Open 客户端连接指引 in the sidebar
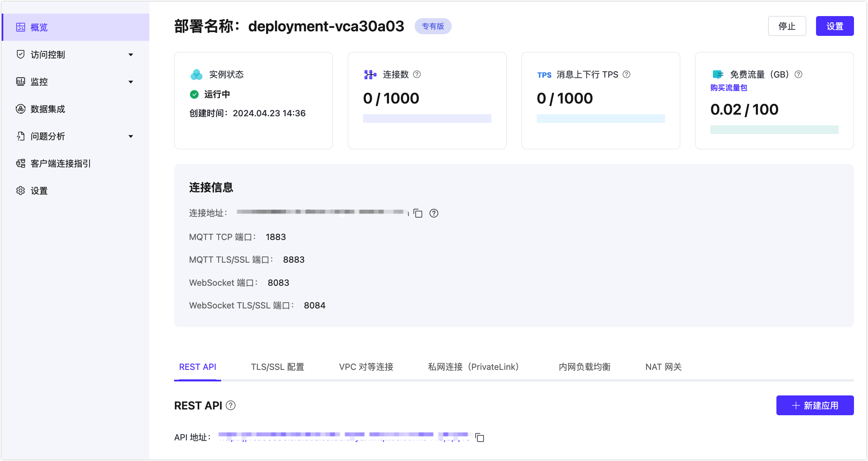 click(x=60, y=163)
